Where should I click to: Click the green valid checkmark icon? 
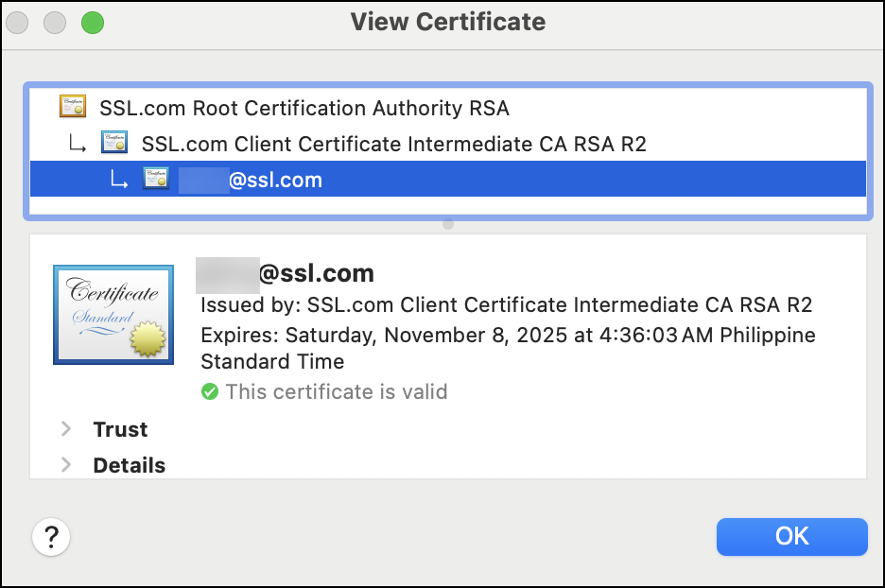209,391
